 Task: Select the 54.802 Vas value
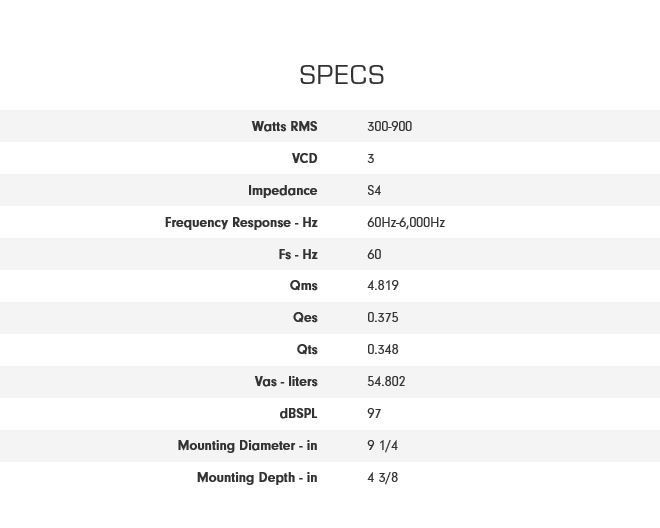pos(385,382)
